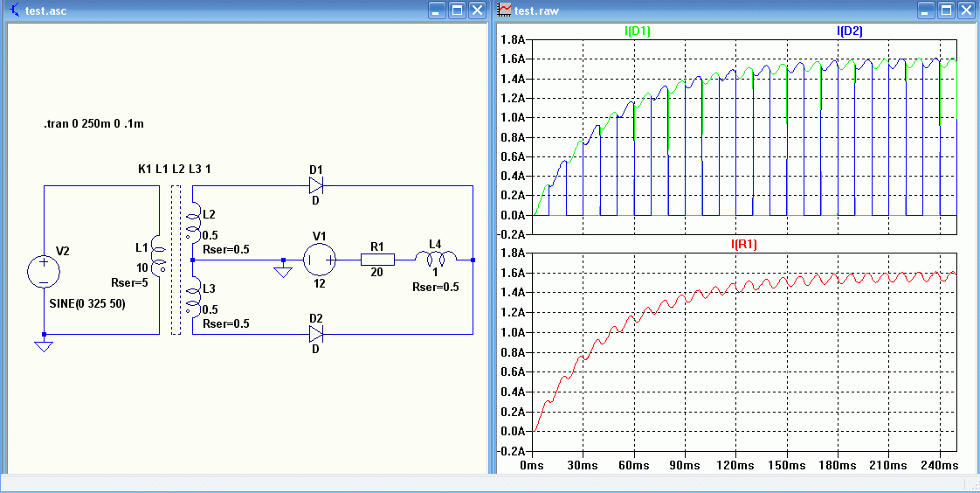Select the I(R1) red trace label
This screenshot has width=980, height=493.
[744, 246]
